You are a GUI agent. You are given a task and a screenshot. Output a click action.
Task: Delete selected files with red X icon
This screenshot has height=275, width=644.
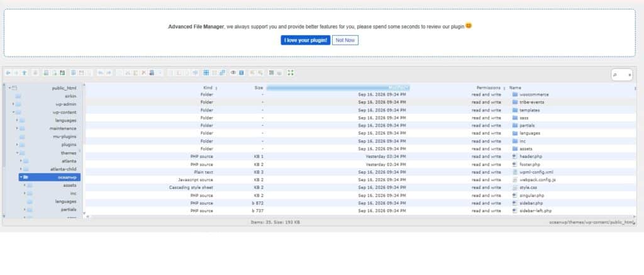pos(144,73)
